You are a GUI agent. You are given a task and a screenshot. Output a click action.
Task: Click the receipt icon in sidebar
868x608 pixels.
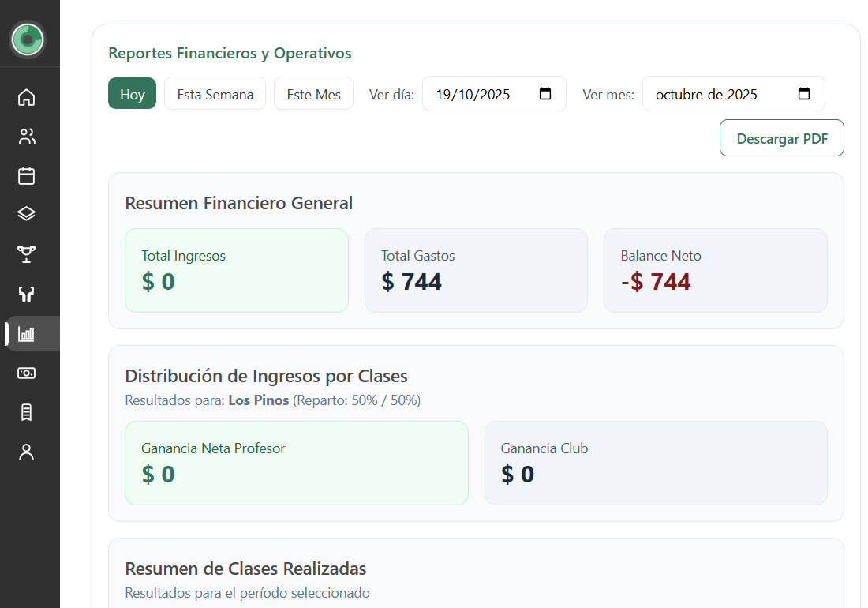click(27, 412)
